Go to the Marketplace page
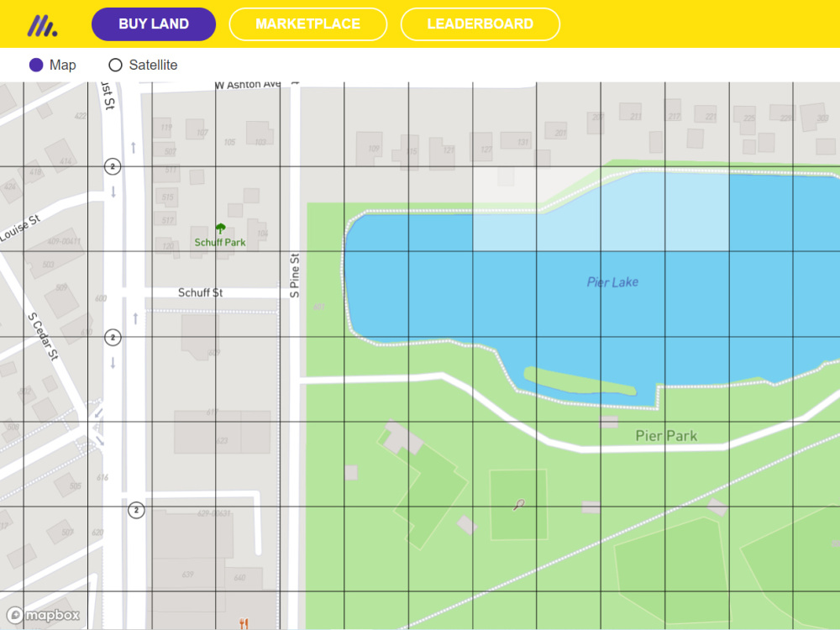The image size is (840, 630). pyautogui.click(x=308, y=24)
